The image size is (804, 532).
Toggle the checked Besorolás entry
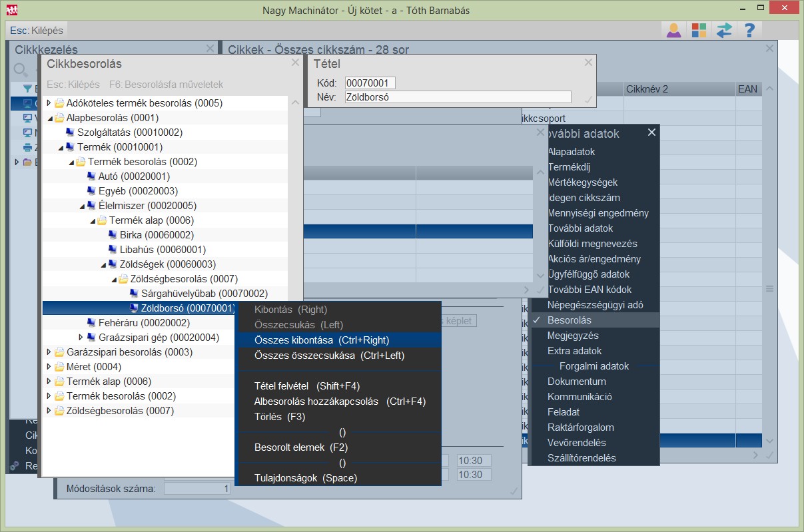tap(569, 320)
